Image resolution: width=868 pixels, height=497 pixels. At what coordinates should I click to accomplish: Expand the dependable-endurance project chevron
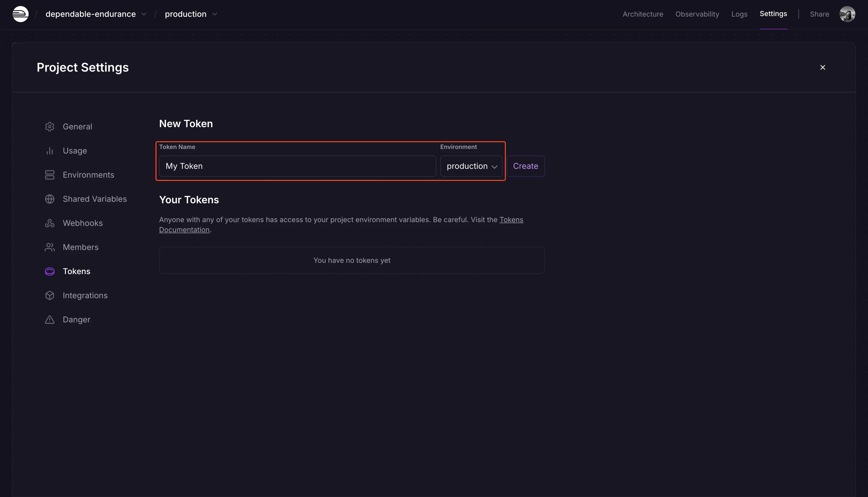(x=144, y=14)
